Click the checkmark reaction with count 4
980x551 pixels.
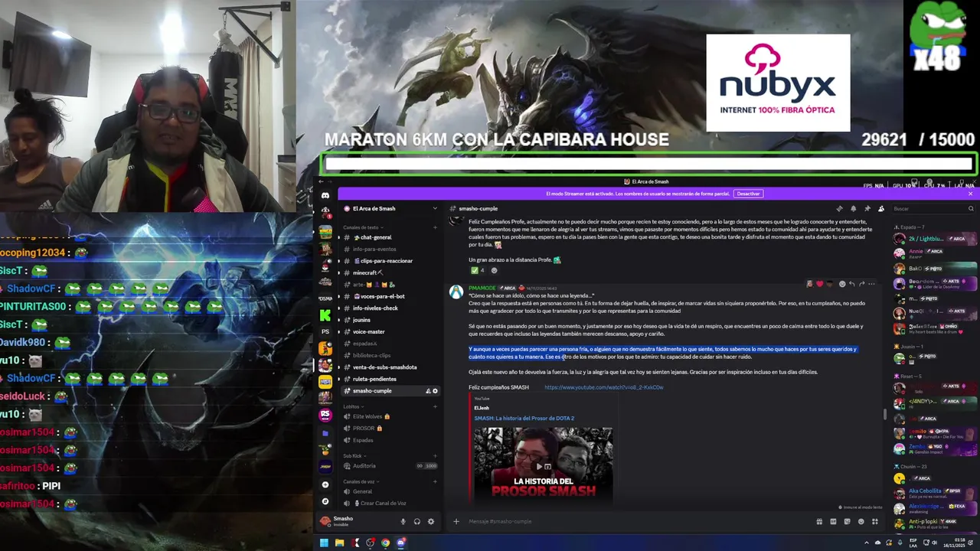click(477, 270)
